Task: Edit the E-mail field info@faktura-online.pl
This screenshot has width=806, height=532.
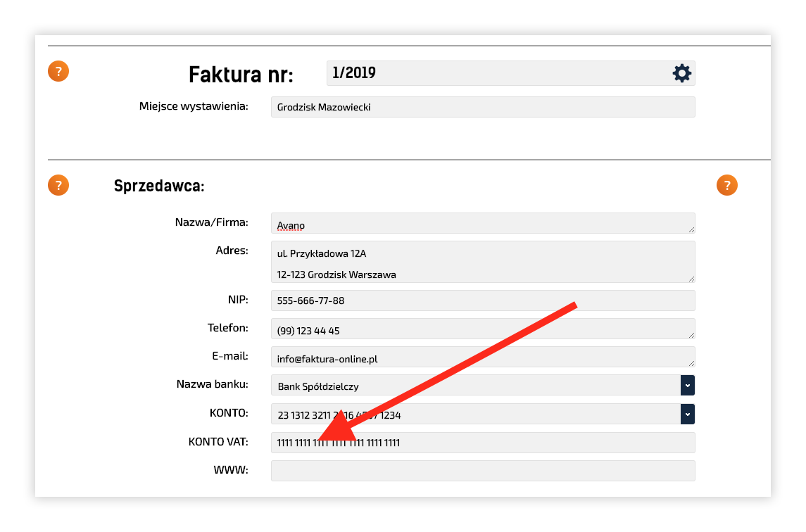Action: (483, 357)
